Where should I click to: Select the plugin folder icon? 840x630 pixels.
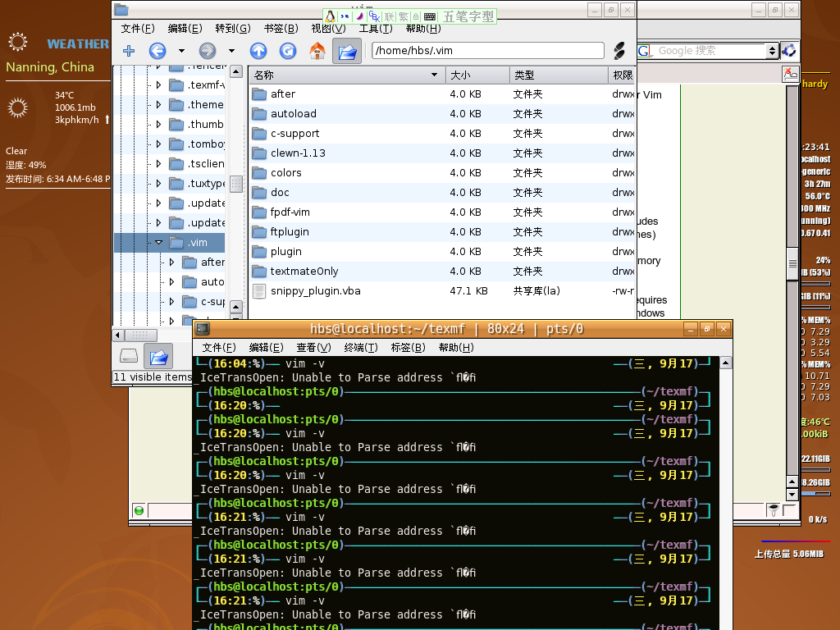[259, 252]
